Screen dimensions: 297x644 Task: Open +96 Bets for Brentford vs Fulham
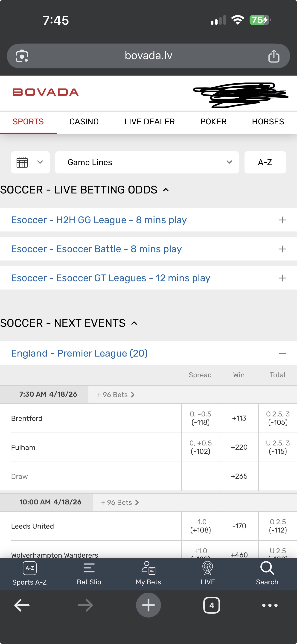pos(116,395)
